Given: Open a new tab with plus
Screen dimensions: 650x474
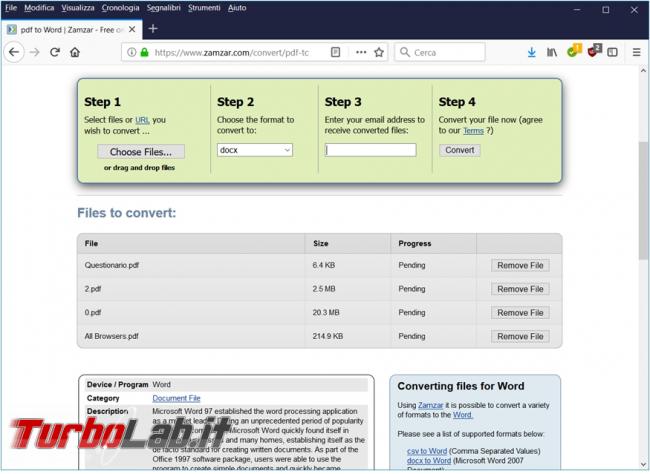Looking at the screenshot, I should click(153, 29).
